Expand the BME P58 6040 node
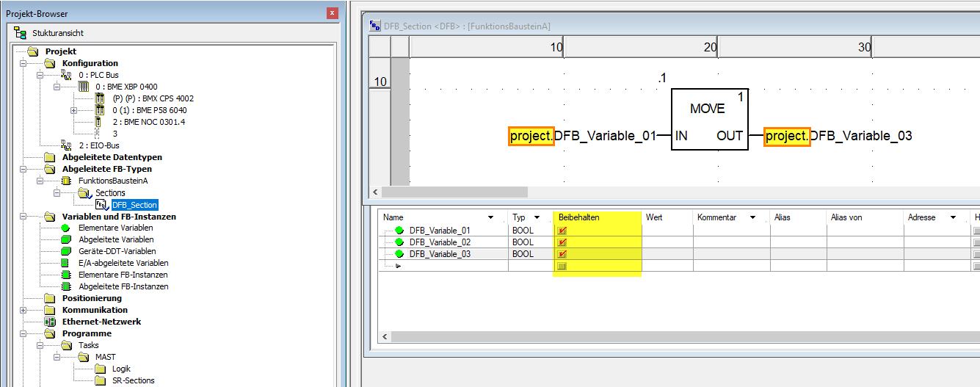 [73, 110]
